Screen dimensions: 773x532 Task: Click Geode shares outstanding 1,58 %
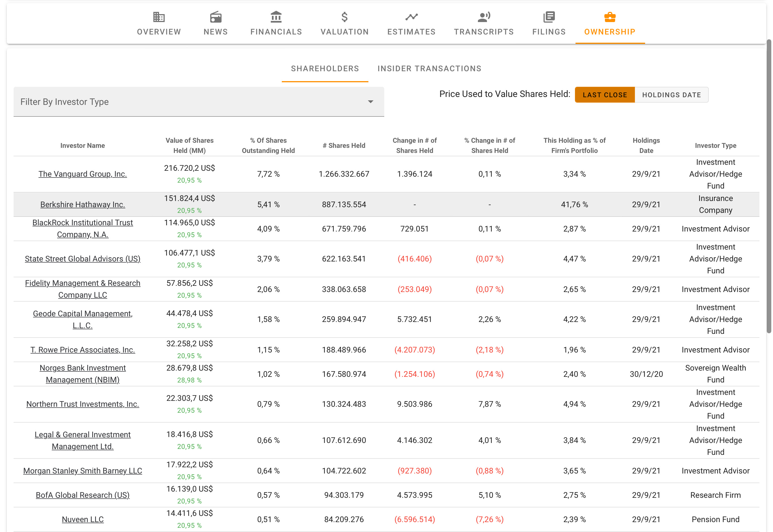268,319
